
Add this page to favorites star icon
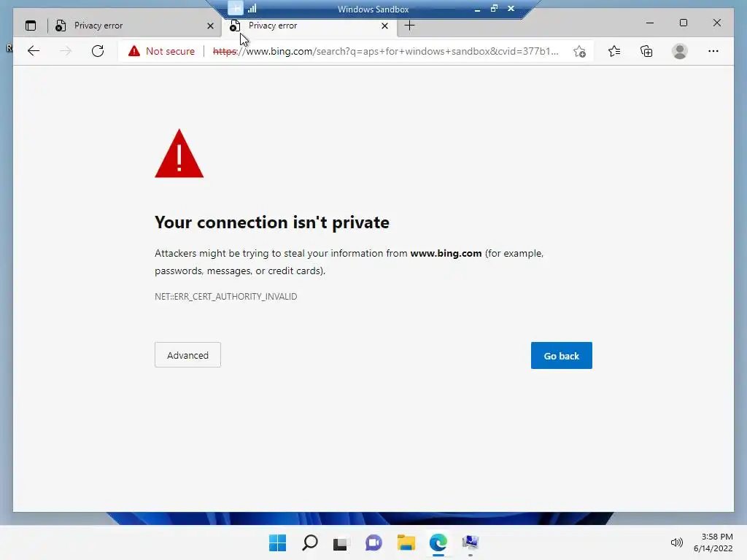pos(579,51)
